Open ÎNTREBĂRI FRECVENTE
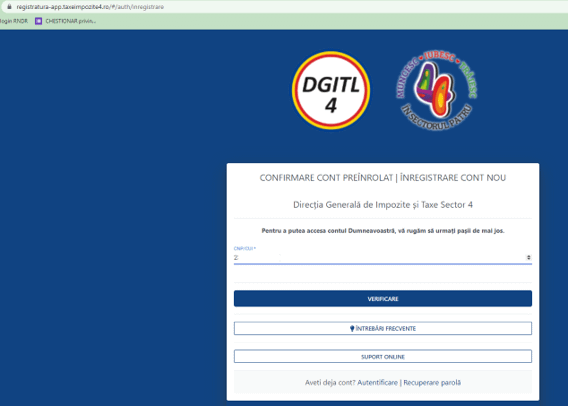 pos(383,328)
